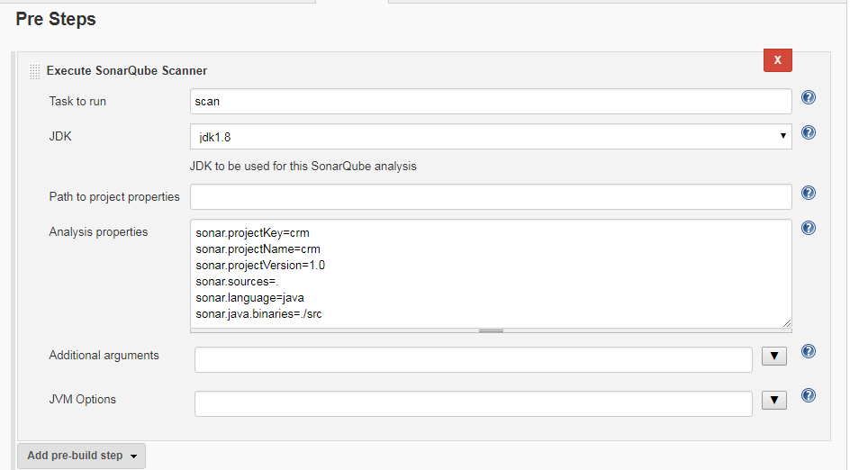868x470 pixels.
Task: Focus the Additional arguments input
Action: 474,360
